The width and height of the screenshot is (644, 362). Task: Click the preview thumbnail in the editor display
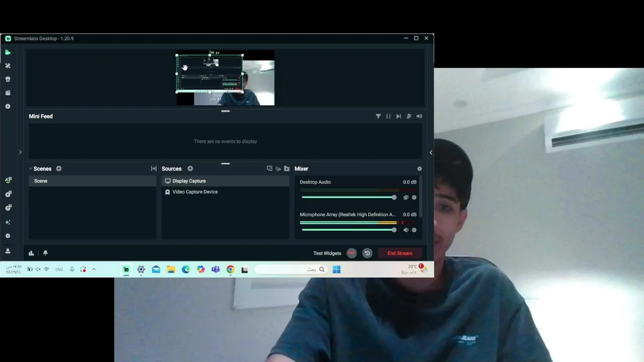[x=225, y=78]
